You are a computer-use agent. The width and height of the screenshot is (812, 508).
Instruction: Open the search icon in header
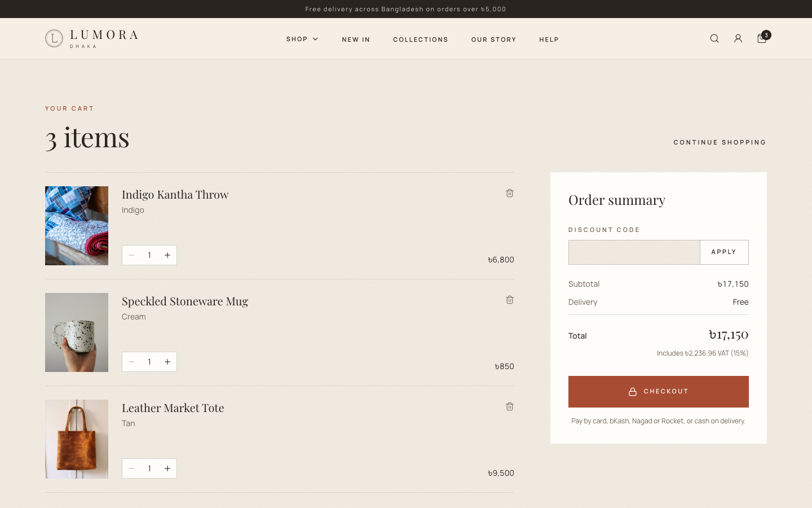[714, 38]
